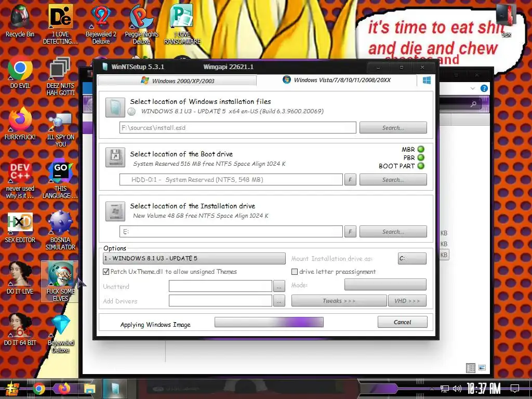Switch to details view in background window
532x399 pixels.
click(471, 368)
